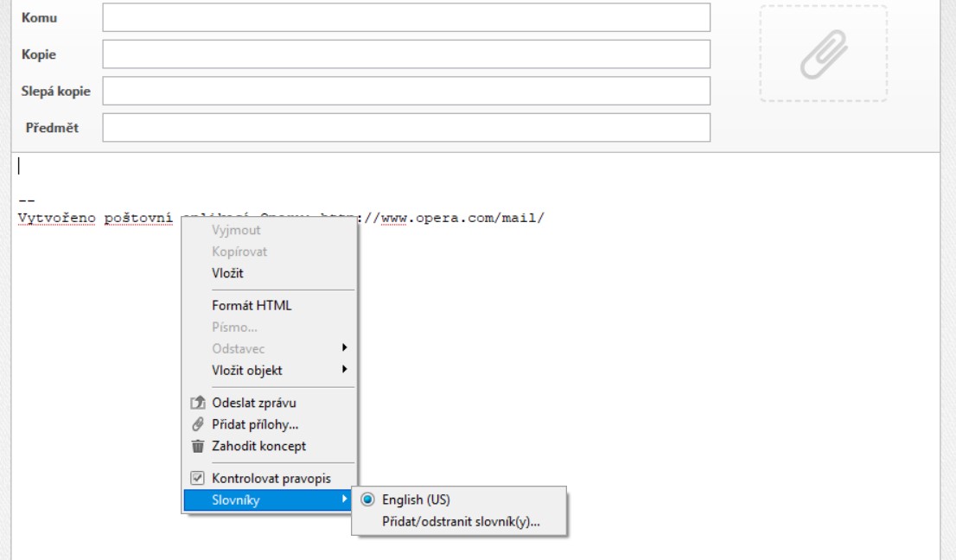Open Přidat/odstranit slovník(y)... option

(x=461, y=522)
